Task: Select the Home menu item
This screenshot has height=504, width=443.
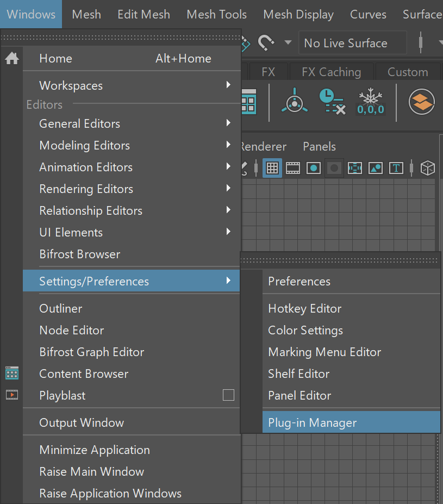Action: (132, 59)
